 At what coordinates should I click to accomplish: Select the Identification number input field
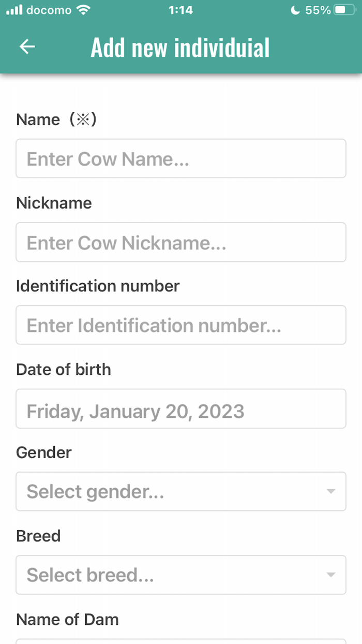(x=181, y=325)
